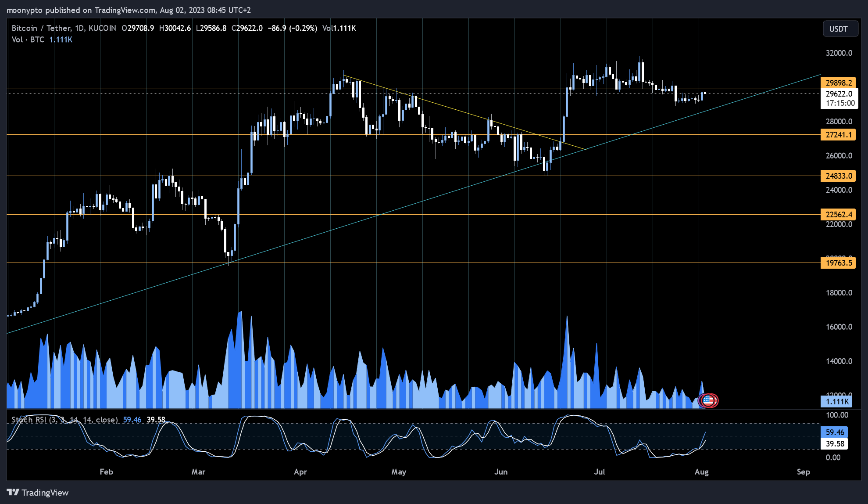Click the 29898.2 orange price label
The image size is (868, 504).
pos(838,83)
